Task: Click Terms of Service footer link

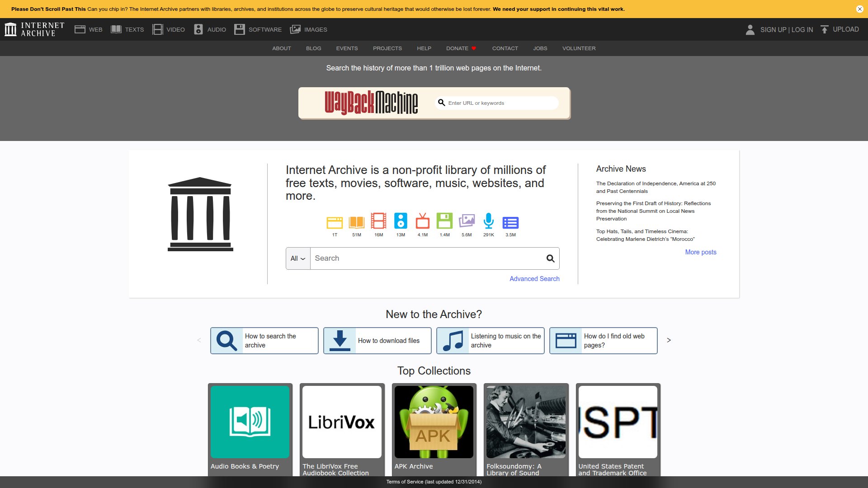Action: tap(434, 482)
